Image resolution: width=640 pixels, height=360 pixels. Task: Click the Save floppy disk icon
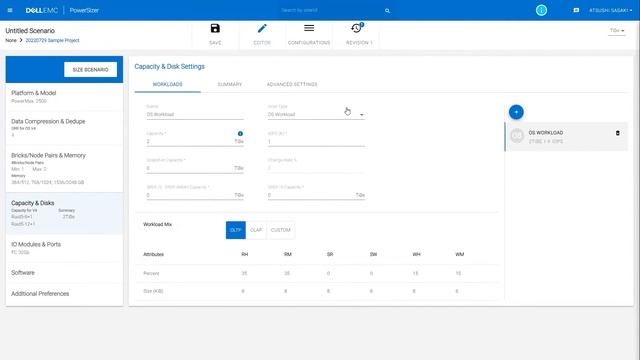tap(215, 28)
